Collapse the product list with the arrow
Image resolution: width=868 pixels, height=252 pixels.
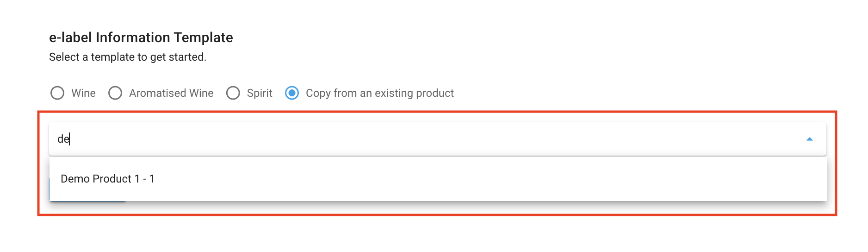[809, 139]
